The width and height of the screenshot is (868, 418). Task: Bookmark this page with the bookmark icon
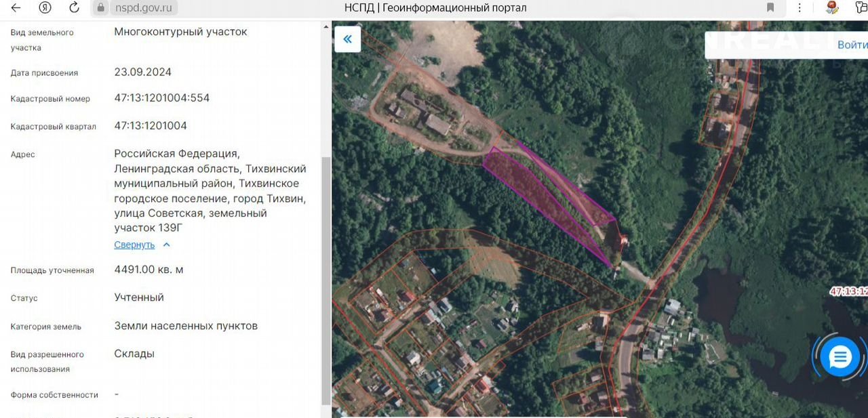[770, 8]
